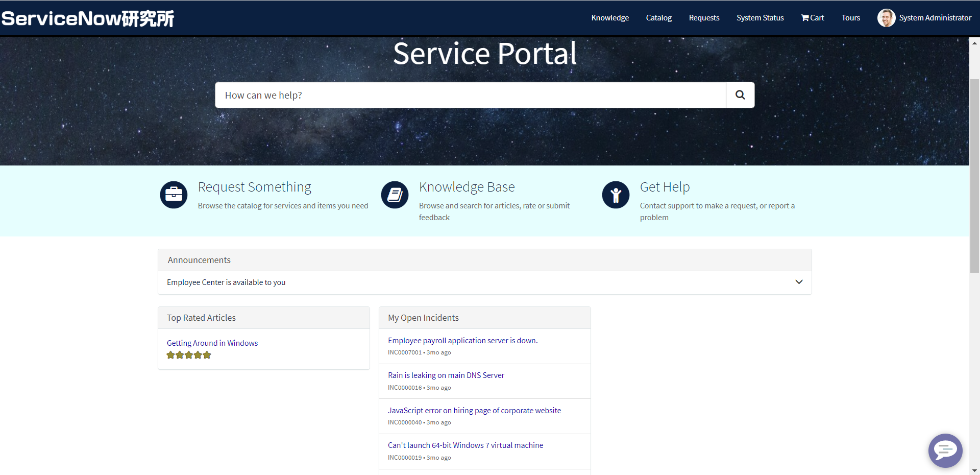Select the Get Help support icon
The height and width of the screenshot is (475, 980).
click(616, 195)
